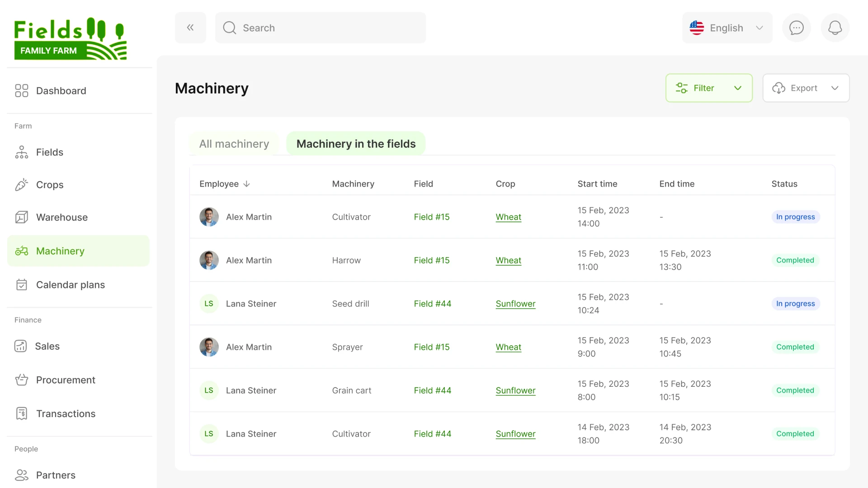Click Sunflower link in Seed drill row
The width and height of the screenshot is (868, 488).
pos(515,304)
